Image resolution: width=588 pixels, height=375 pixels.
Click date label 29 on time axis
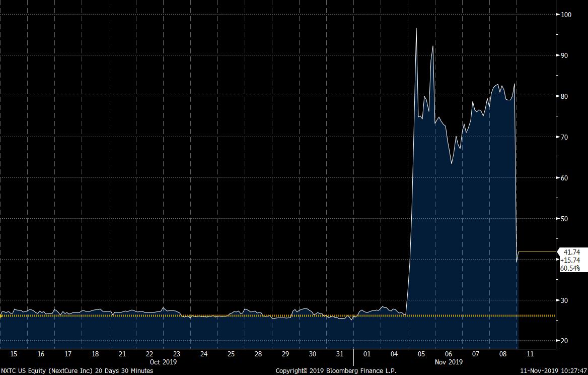[x=285, y=354]
